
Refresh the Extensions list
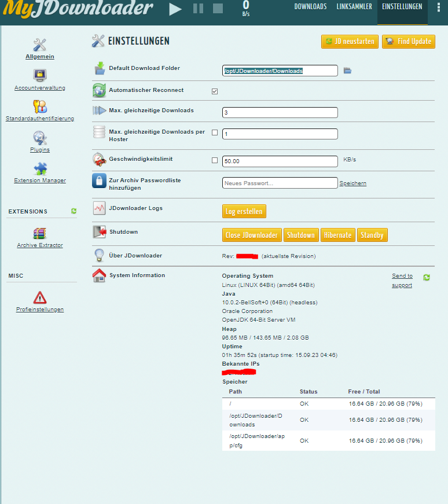click(x=74, y=211)
